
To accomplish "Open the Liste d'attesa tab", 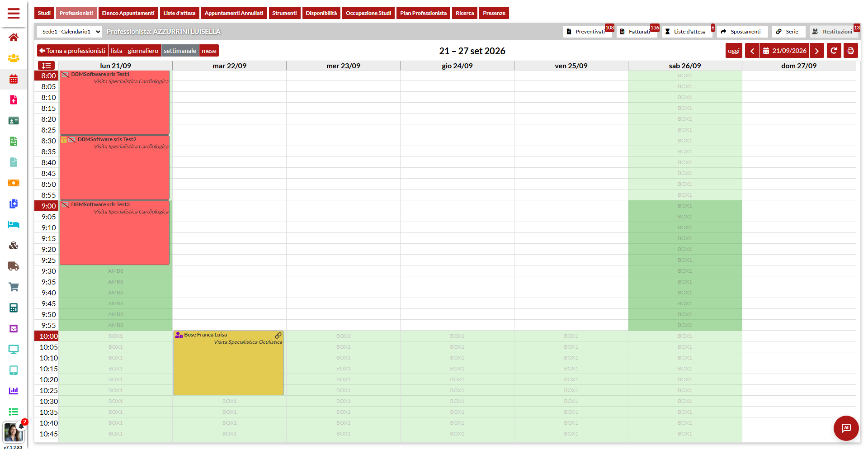I will click(x=179, y=13).
